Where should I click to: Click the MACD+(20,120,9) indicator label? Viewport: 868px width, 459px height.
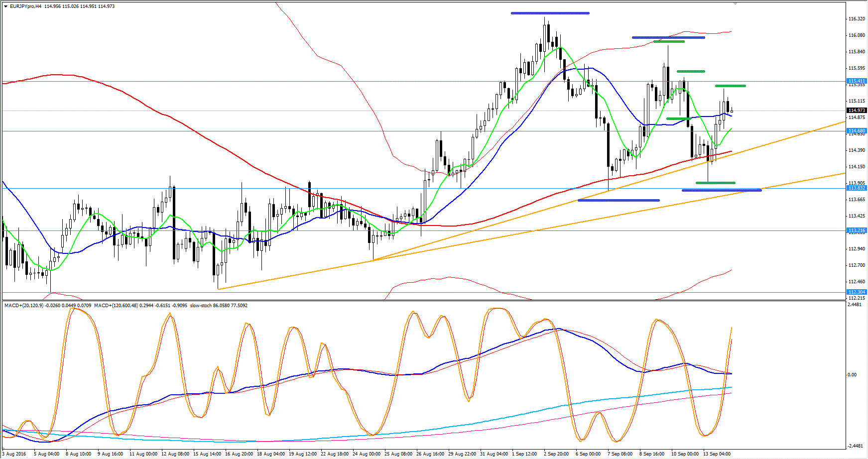point(24,305)
